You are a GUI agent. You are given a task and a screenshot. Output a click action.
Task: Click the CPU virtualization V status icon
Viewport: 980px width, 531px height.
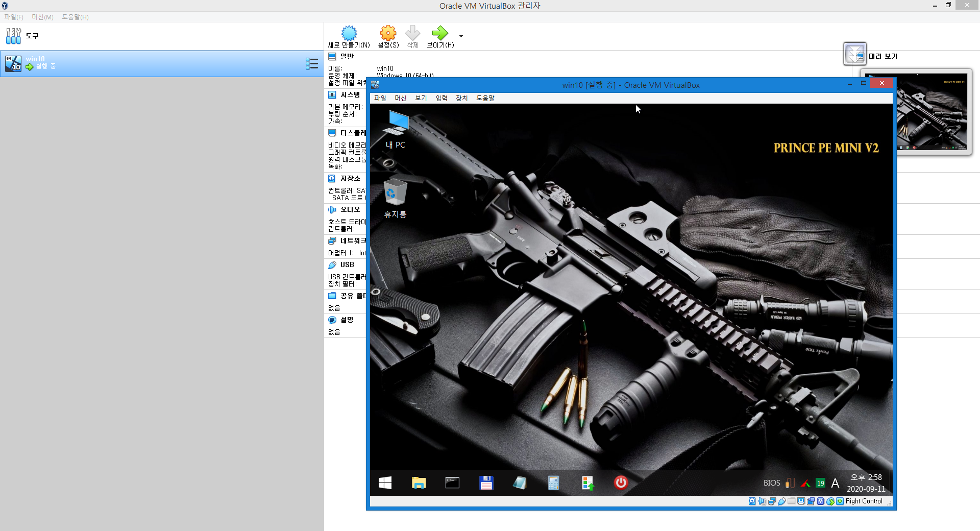820,501
